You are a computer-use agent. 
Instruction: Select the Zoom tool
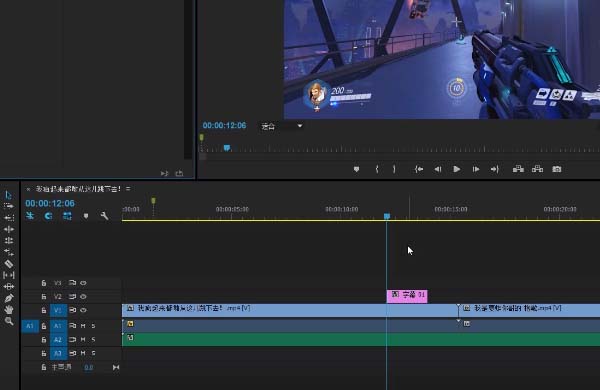click(9, 321)
